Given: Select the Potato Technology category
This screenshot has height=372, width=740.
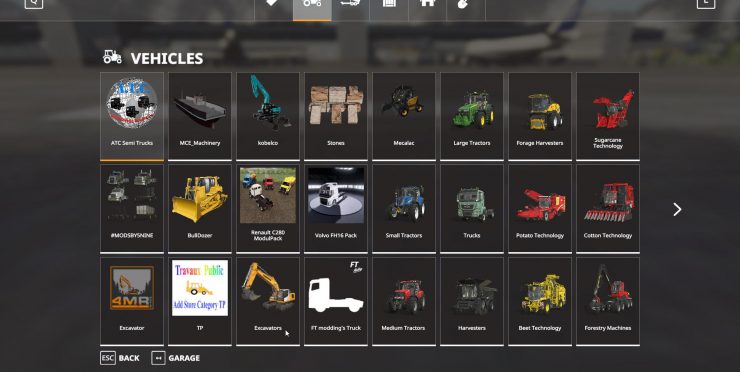Looking at the screenshot, I should tap(539, 208).
